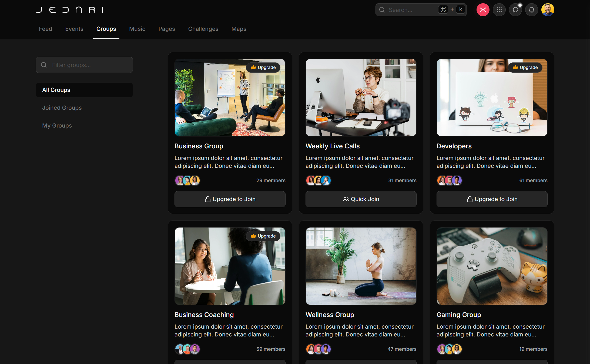The image size is (590, 364).
Task: Click the 31 members count
Action: (x=402, y=181)
